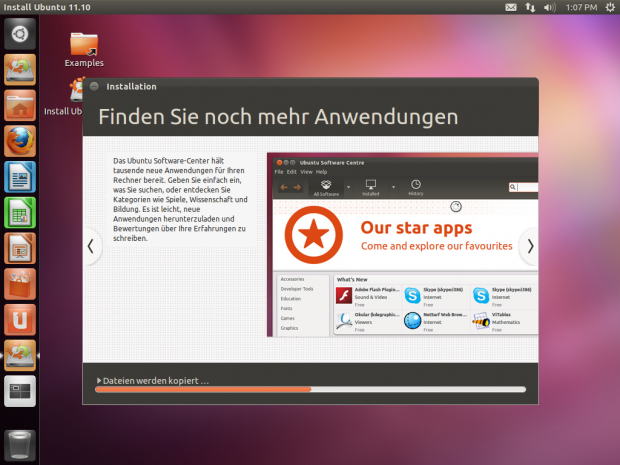The height and width of the screenshot is (465, 620).
Task: Open LibreOffice Writer from launcher
Action: [x=20, y=177]
